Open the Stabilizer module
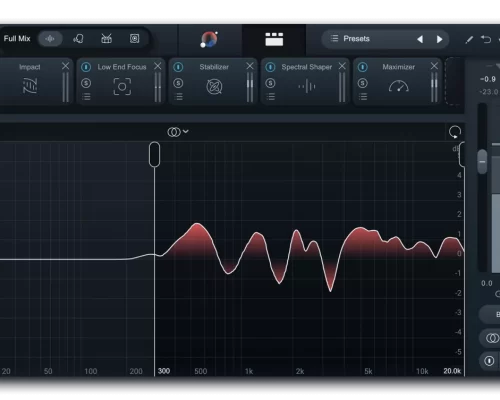Viewport: 500px width, 400px height. tap(214, 87)
